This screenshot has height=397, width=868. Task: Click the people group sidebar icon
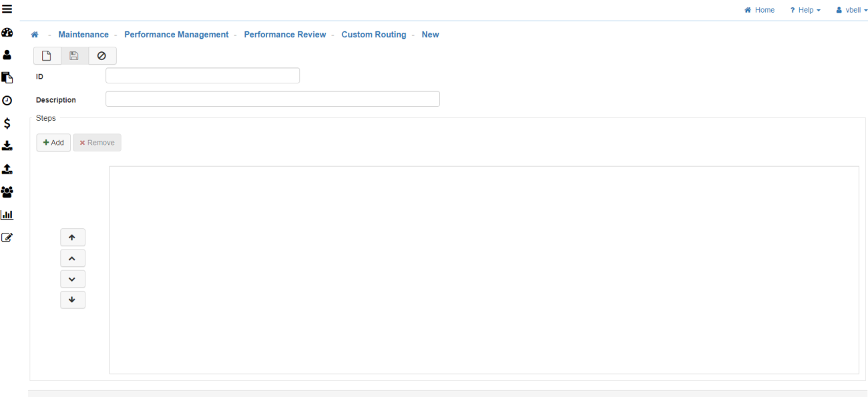pyautogui.click(x=7, y=192)
